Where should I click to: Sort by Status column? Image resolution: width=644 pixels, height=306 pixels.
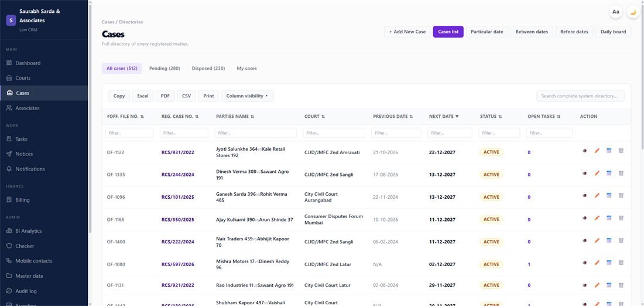[x=491, y=117]
